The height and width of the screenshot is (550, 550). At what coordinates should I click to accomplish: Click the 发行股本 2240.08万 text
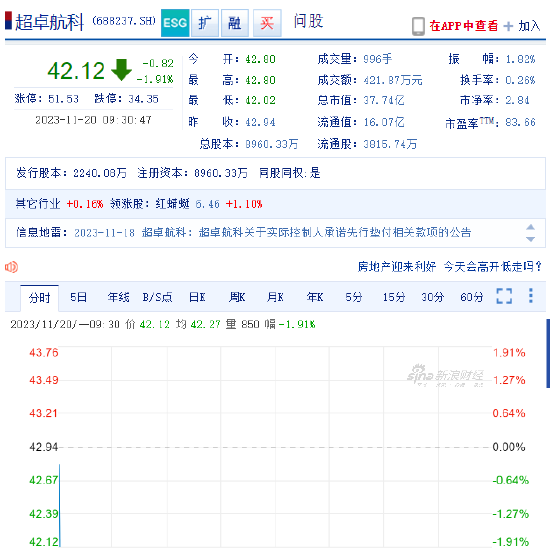pos(71,173)
